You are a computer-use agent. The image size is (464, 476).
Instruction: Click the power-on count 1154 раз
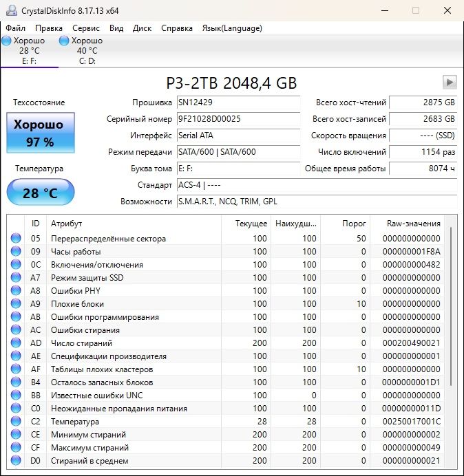[x=423, y=152]
